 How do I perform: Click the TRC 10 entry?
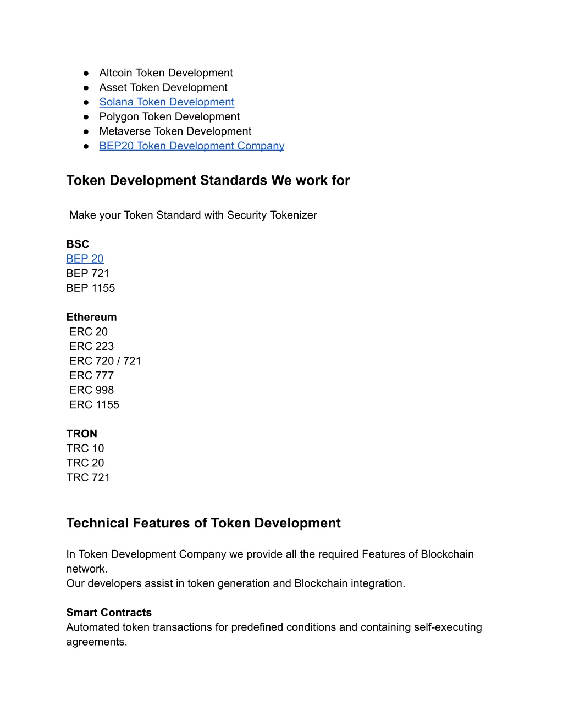tap(85, 448)
